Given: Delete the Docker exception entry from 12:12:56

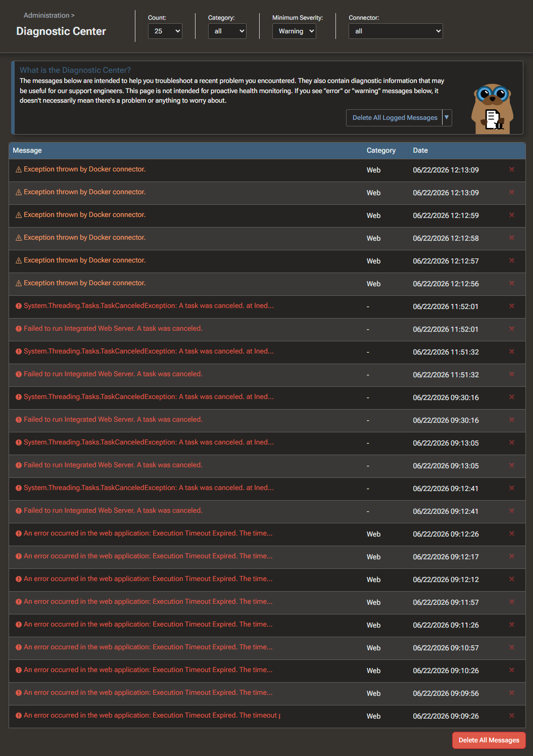Looking at the screenshot, I should [512, 283].
